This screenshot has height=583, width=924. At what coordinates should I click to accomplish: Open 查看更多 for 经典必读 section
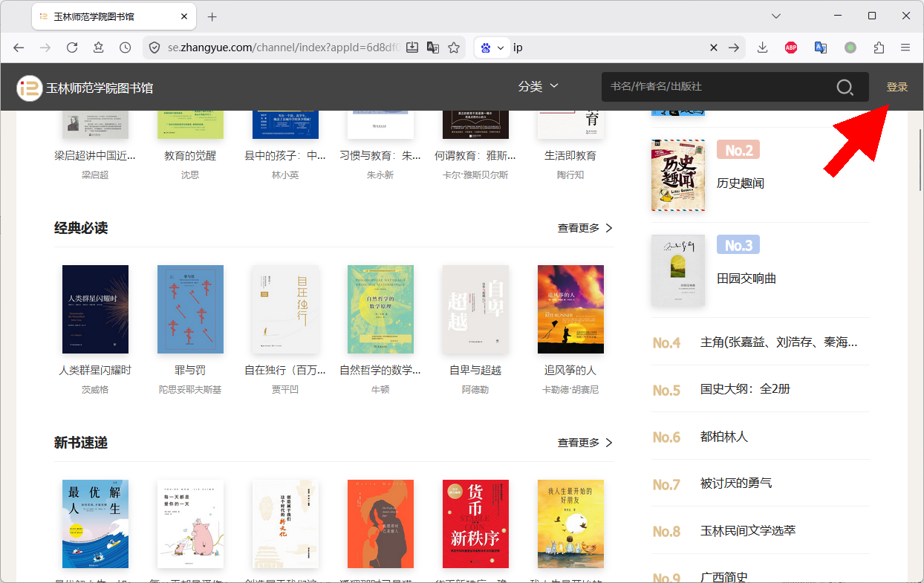tap(585, 228)
